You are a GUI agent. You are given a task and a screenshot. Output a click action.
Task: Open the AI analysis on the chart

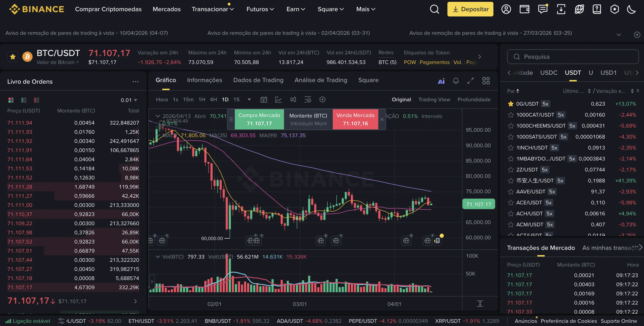coord(441,80)
